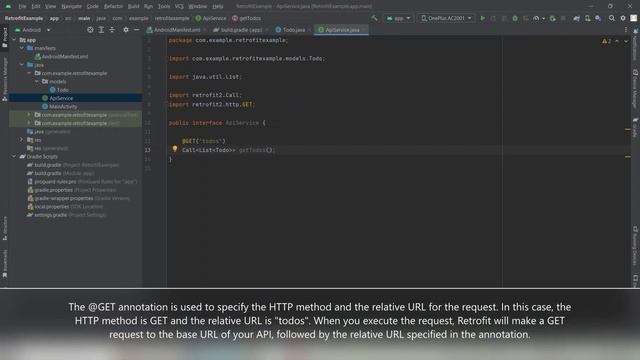This screenshot has width=640, height=360.
Task: Open the Notifications tool window on right edge
Action: 636,43
